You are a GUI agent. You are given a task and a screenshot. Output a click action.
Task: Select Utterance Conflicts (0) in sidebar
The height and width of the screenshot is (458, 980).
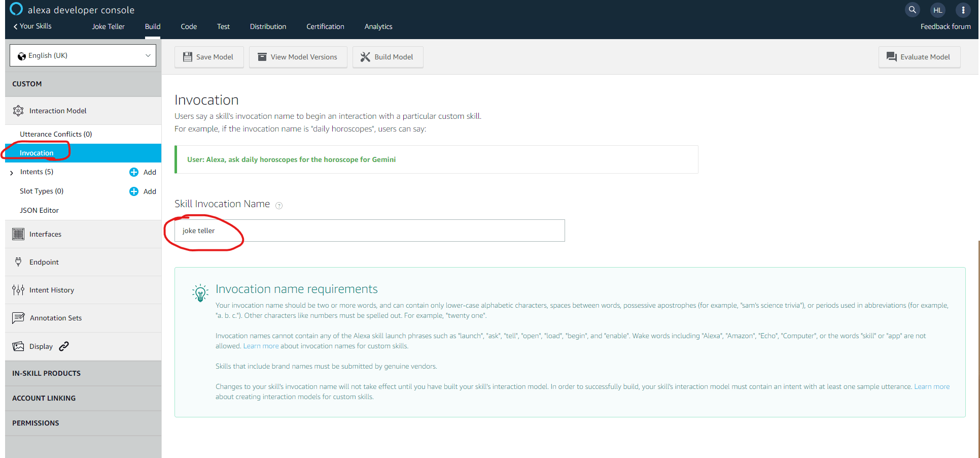point(56,134)
